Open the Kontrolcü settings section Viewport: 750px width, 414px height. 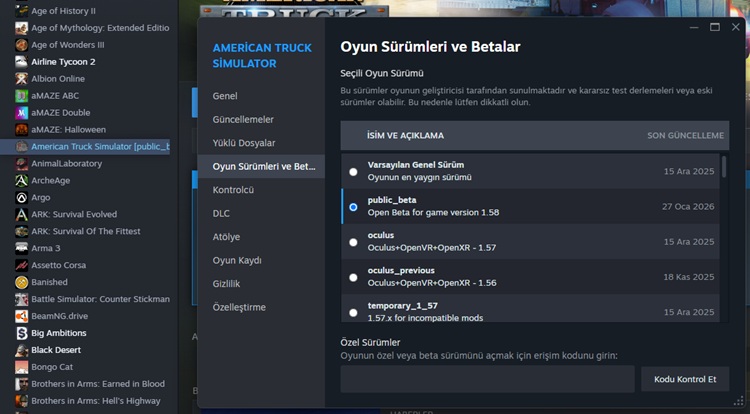click(233, 189)
